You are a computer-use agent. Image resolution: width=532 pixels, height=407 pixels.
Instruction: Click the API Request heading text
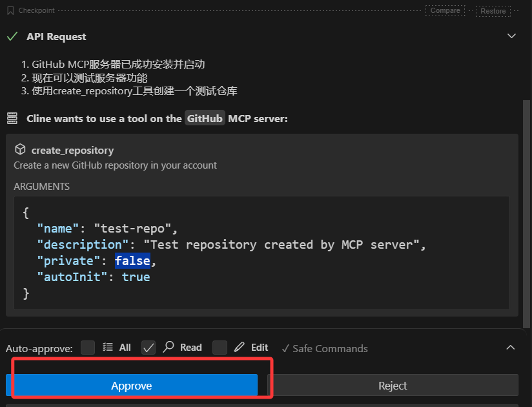(56, 36)
